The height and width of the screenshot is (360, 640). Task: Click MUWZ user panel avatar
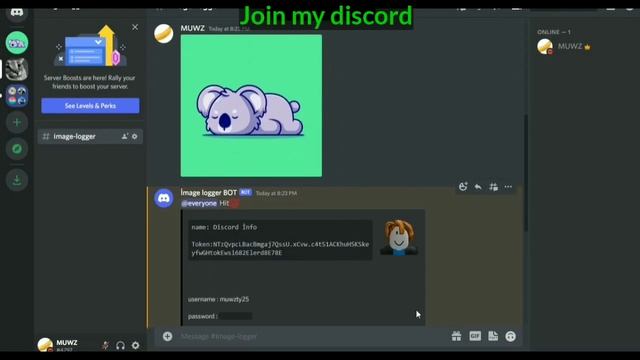pos(45,345)
